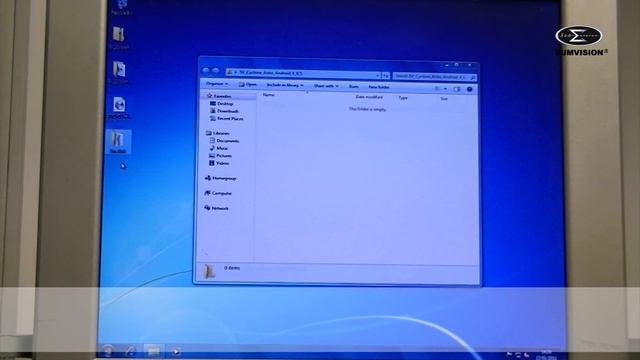This screenshot has width=640, height=360.
Task: Go back with the Explorer Back arrow
Action: [206, 71]
